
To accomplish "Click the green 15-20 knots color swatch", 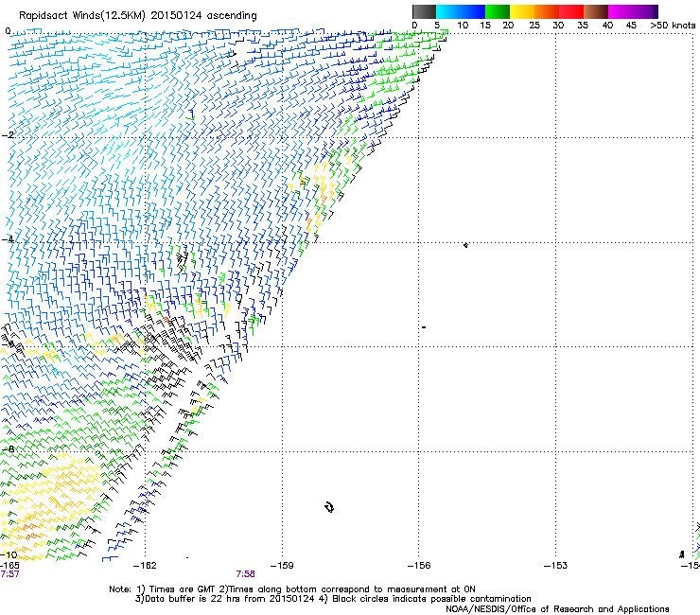I will [498, 11].
